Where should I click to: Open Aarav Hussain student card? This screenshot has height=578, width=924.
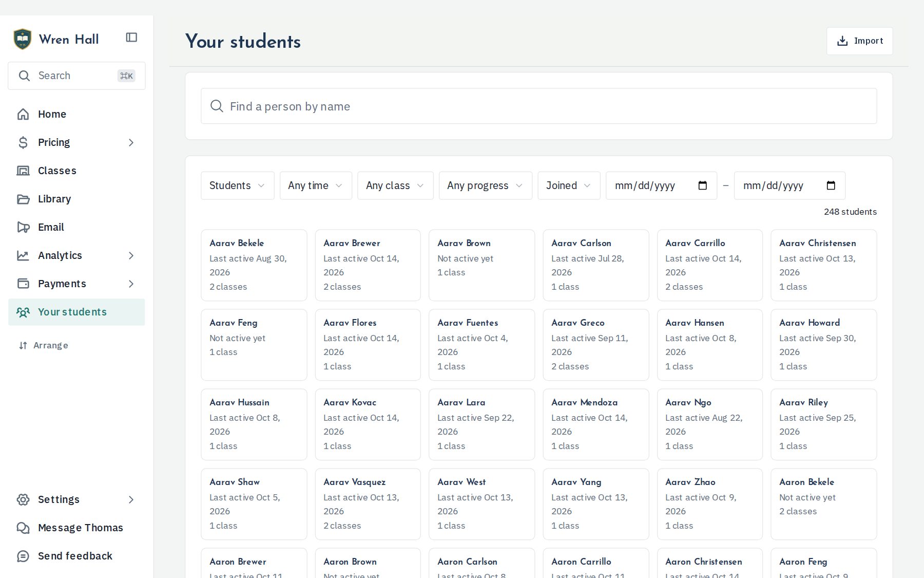click(254, 424)
